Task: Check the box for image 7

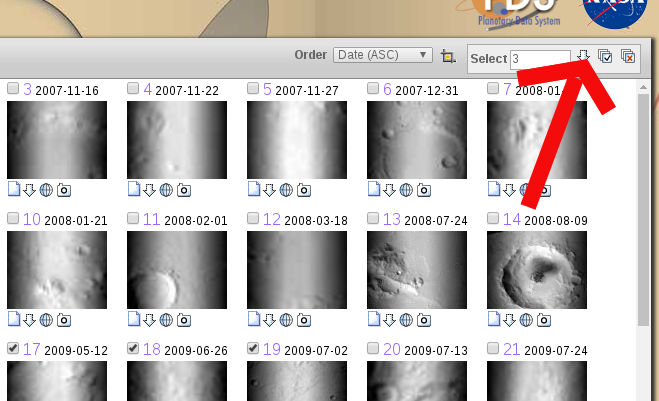Action: tap(493, 88)
